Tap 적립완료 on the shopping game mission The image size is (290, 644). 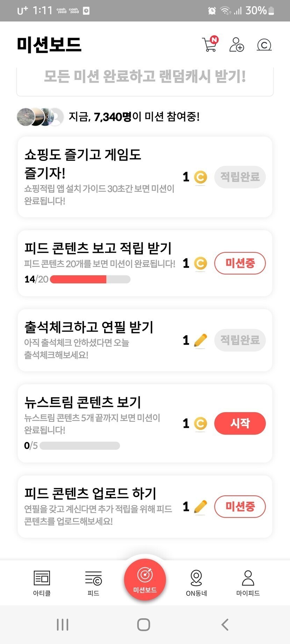pyautogui.click(x=240, y=177)
